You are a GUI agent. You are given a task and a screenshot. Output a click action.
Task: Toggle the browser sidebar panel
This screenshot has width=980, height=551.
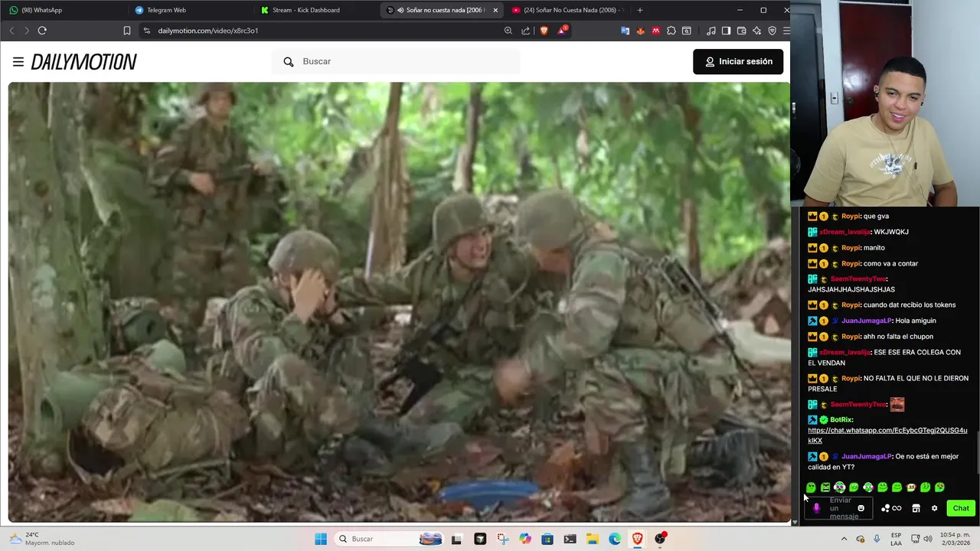(x=727, y=31)
